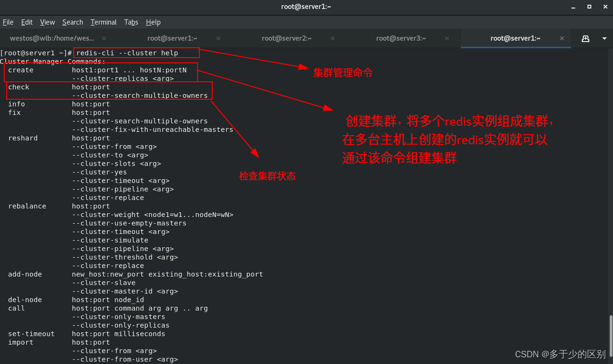
Task: Click the 'call' command name
Action: 17,308
